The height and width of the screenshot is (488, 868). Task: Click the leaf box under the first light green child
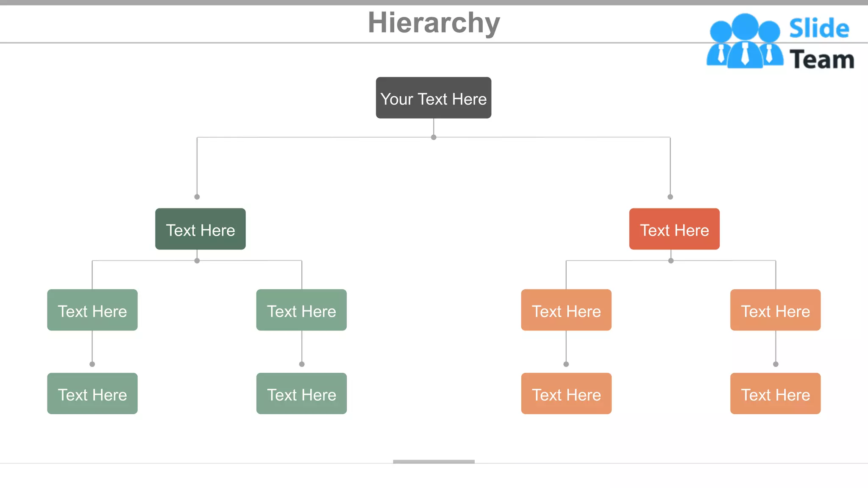tap(92, 394)
